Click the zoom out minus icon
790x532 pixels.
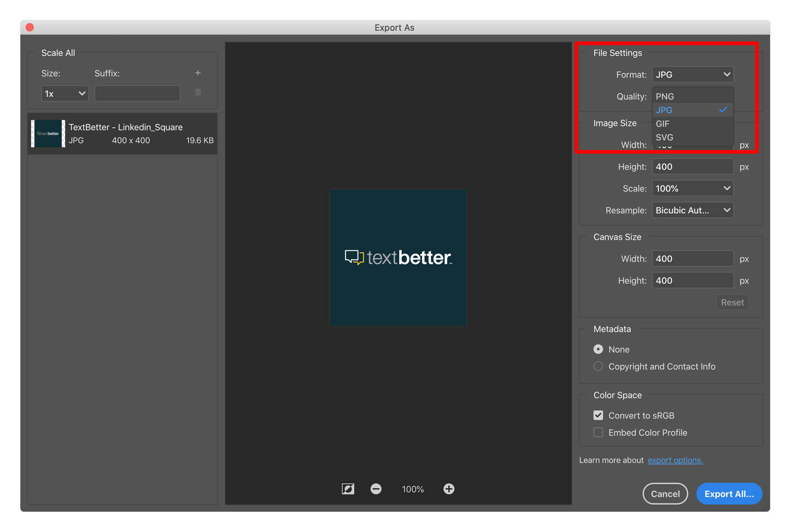point(376,489)
